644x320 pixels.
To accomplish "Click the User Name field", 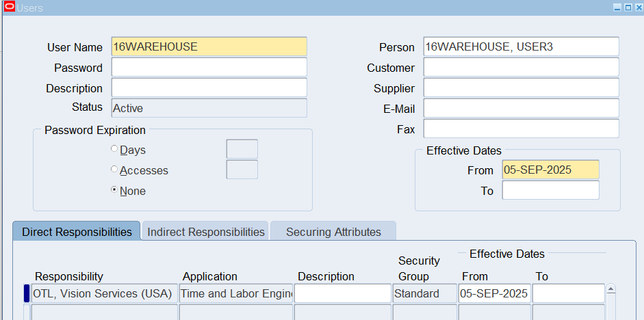I will click(209, 46).
